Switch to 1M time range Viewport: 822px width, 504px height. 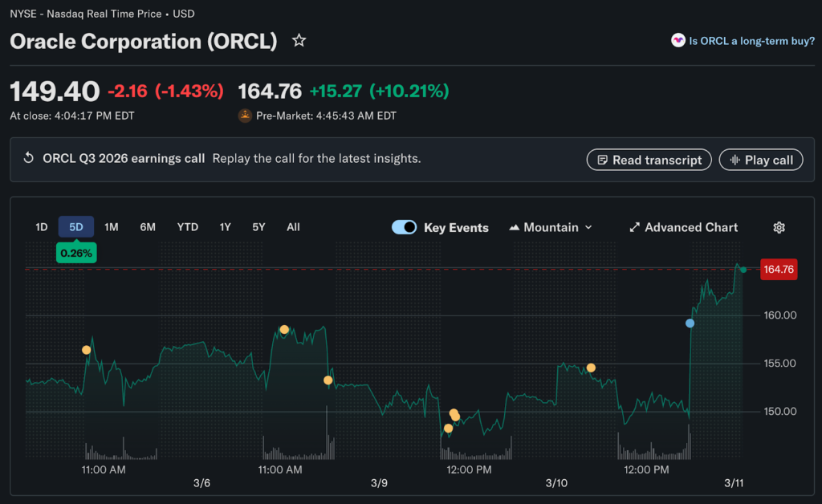point(112,227)
